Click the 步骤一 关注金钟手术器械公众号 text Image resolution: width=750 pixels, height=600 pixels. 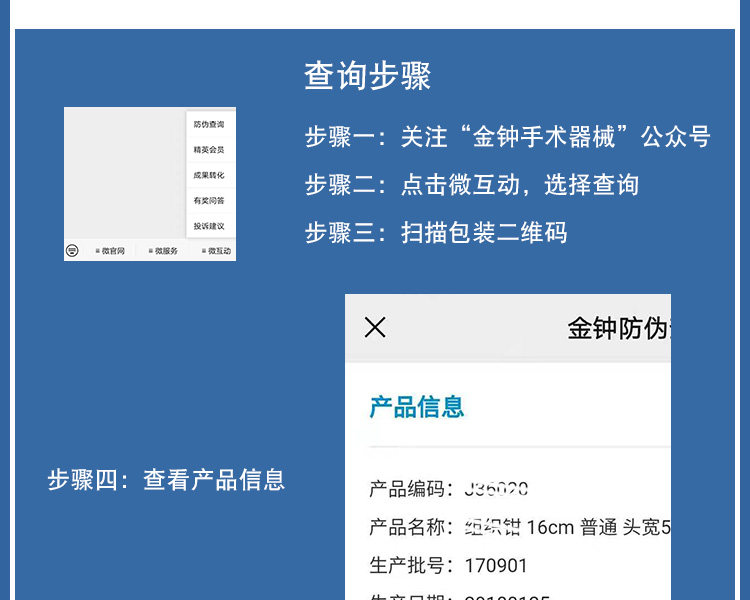[x=507, y=136]
